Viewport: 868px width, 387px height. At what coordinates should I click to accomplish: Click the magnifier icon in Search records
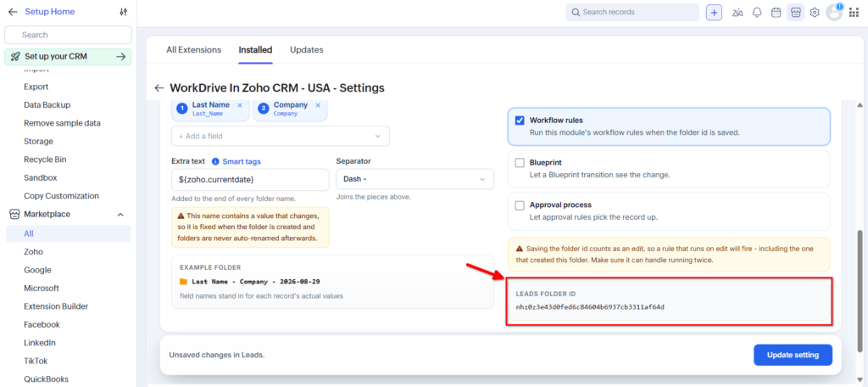click(576, 12)
